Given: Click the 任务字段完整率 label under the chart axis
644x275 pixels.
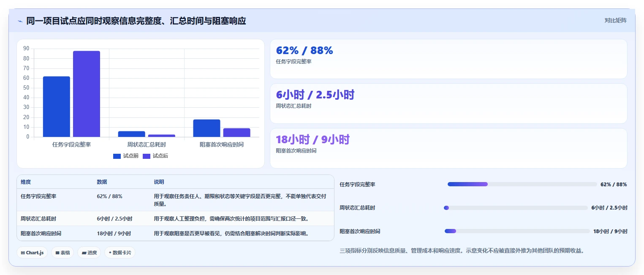Looking at the screenshot, I should 71,144.
